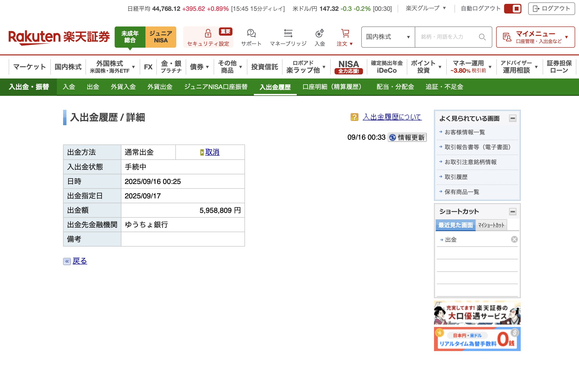Click the Money Bridge bank icon
The image size is (579, 392).
pos(288,33)
